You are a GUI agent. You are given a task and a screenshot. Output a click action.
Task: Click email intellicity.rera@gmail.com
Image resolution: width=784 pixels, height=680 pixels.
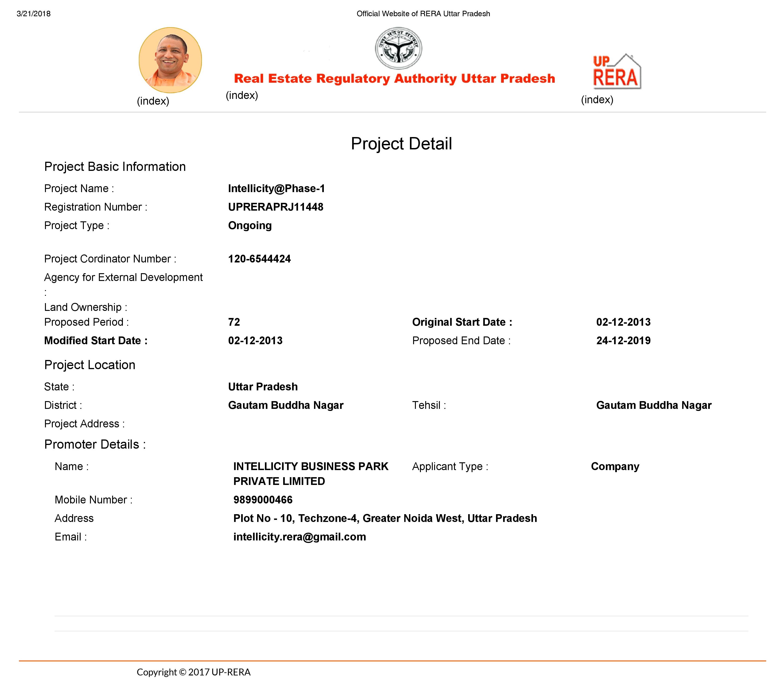pos(300,537)
